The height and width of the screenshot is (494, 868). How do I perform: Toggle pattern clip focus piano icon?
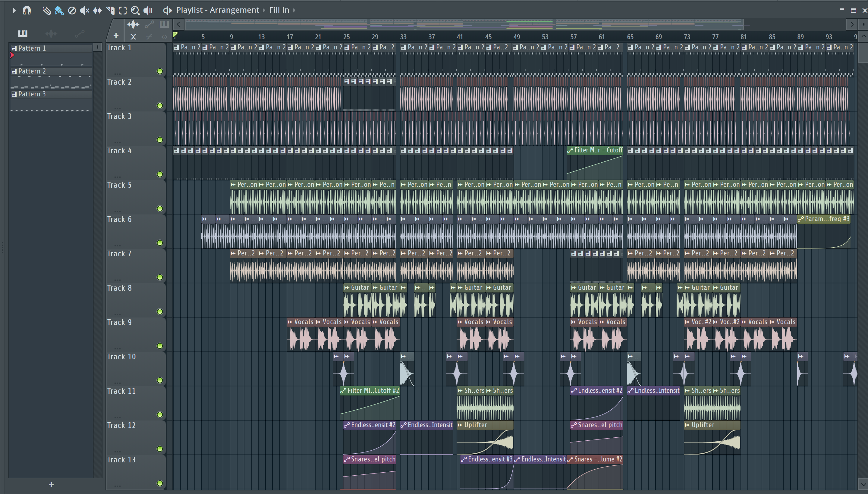(x=164, y=24)
